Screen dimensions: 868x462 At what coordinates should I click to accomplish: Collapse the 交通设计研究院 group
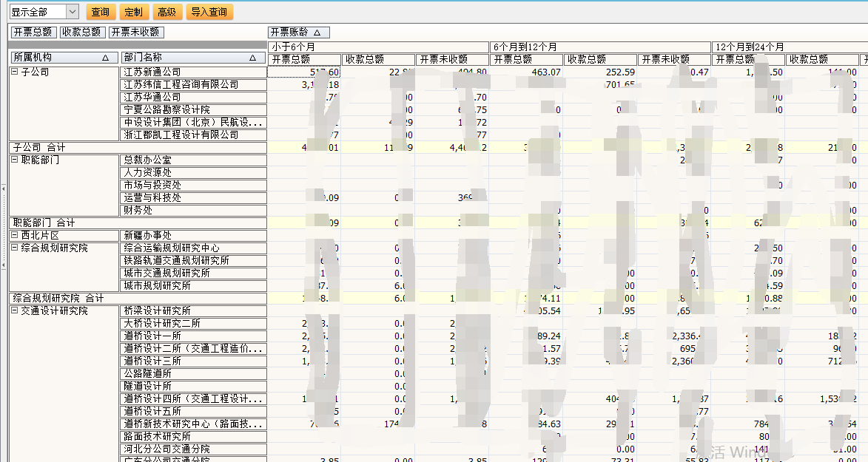(x=15, y=311)
